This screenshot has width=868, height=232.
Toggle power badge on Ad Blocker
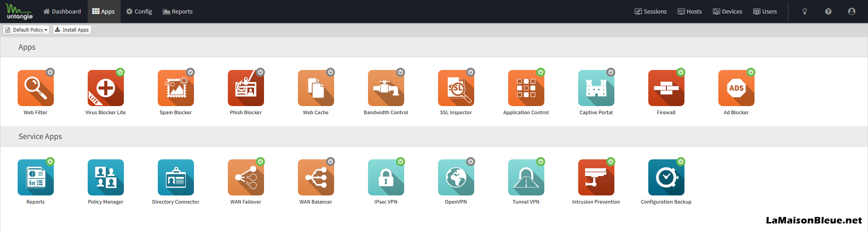(x=751, y=72)
